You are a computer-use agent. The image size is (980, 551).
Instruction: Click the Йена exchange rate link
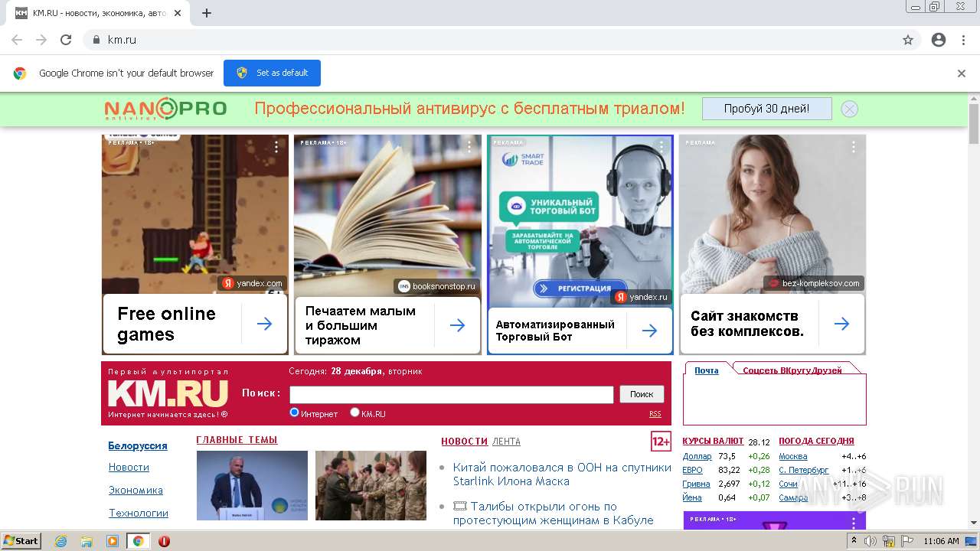[x=692, y=497]
